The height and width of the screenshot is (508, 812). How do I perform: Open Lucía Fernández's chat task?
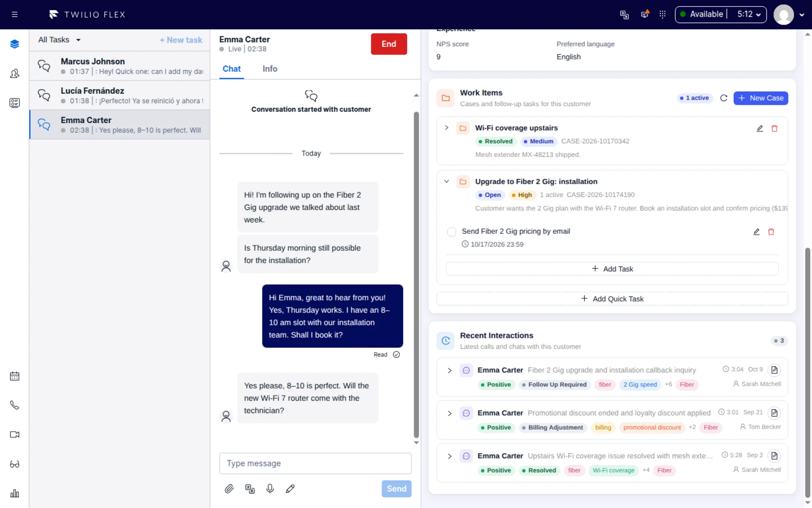[x=120, y=95]
